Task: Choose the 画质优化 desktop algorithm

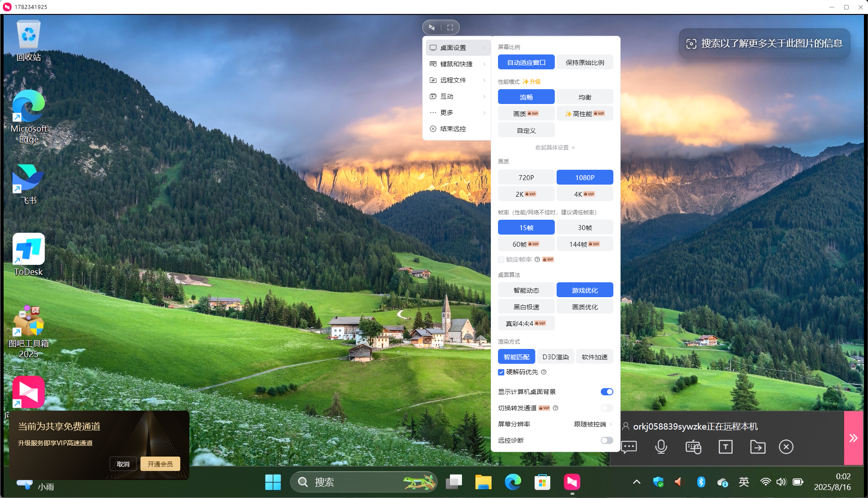Action: point(585,307)
